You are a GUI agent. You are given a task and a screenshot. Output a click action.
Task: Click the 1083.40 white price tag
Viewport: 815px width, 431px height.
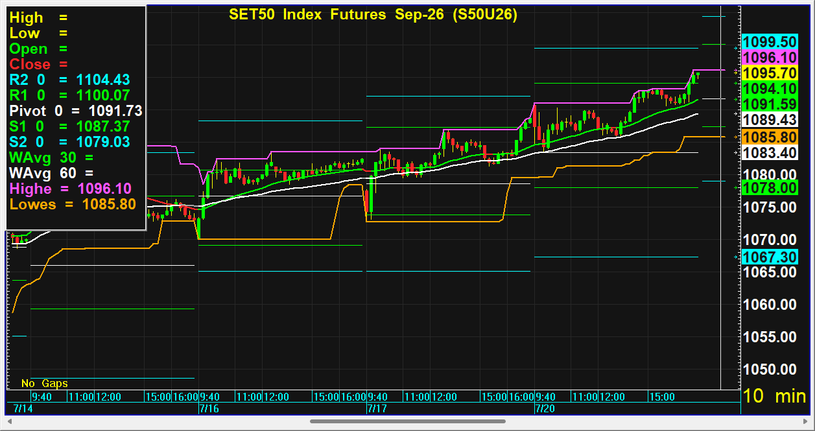[x=770, y=152]
